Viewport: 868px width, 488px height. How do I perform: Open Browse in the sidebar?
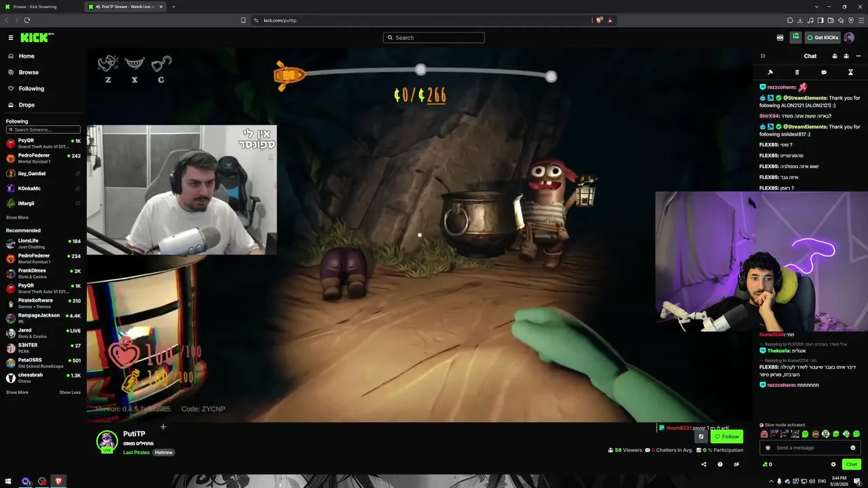(28, 73)
